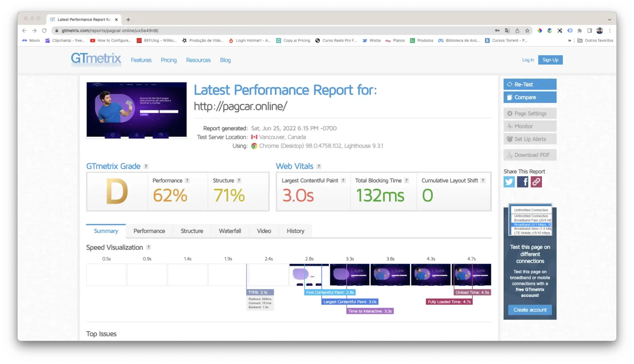Copy report link via chain icon
The width and height of the screenshot is (634, 364).
pyautogui.click(x=536, y=182)
